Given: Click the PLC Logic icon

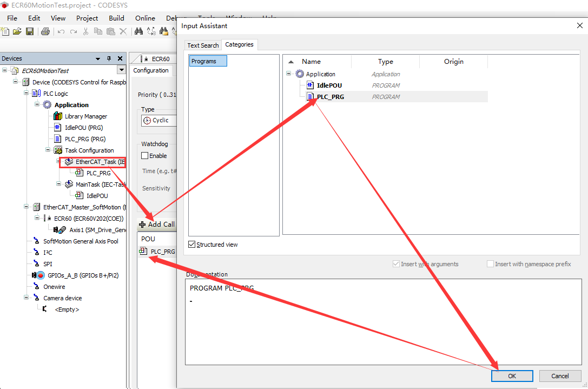Looking at the screenshot, I should (x=36, y=94).
